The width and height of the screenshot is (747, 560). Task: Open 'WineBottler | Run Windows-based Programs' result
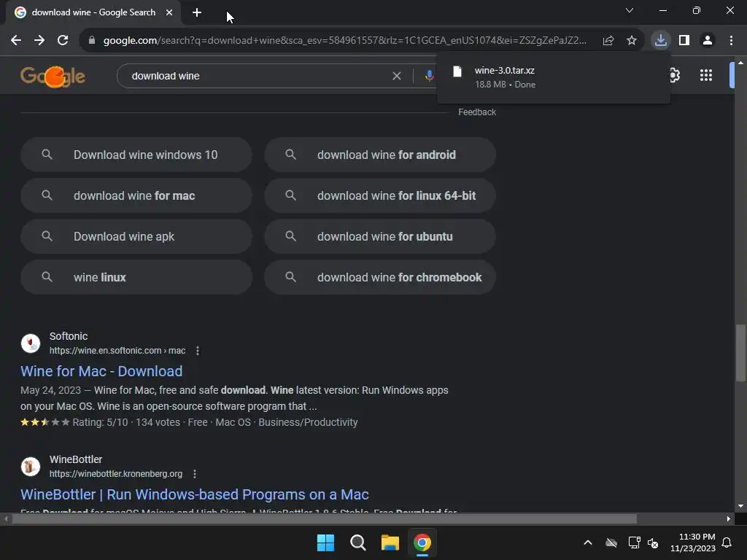pyautogui.click(x=194, y=495)
